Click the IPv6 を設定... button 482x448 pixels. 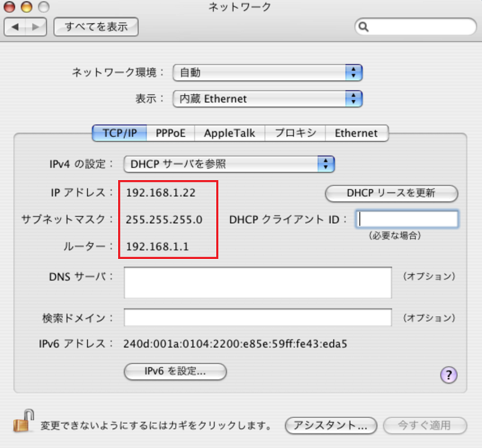tap(175, 372)
